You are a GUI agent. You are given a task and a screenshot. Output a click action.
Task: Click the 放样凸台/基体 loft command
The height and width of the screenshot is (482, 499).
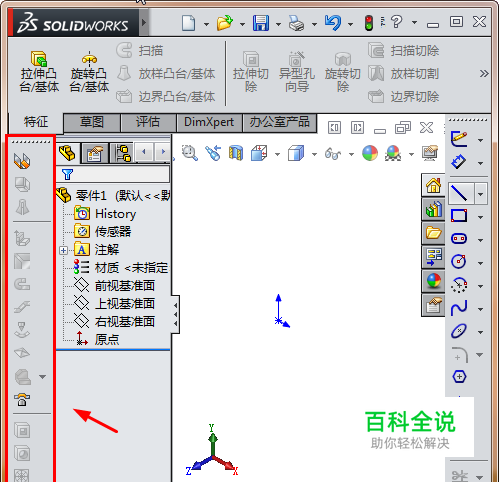click(166, 74)
